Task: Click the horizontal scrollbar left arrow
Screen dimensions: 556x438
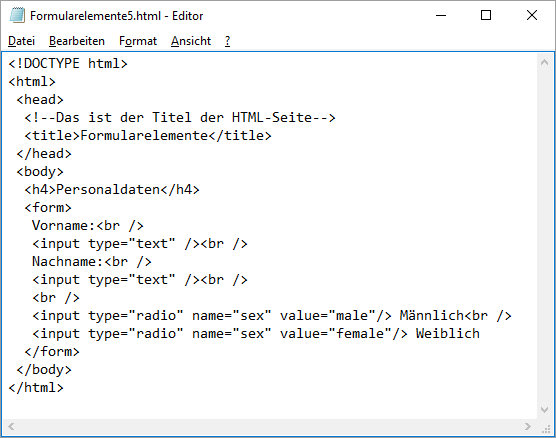Action: (11, 426)
